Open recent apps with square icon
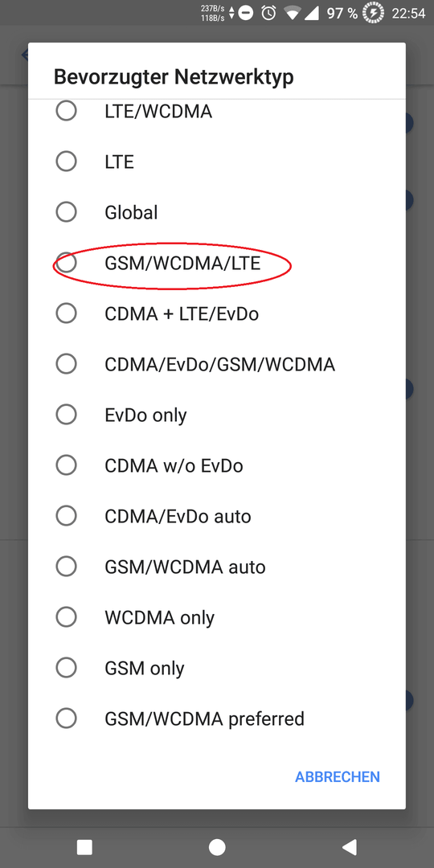 tap(84, 847)
